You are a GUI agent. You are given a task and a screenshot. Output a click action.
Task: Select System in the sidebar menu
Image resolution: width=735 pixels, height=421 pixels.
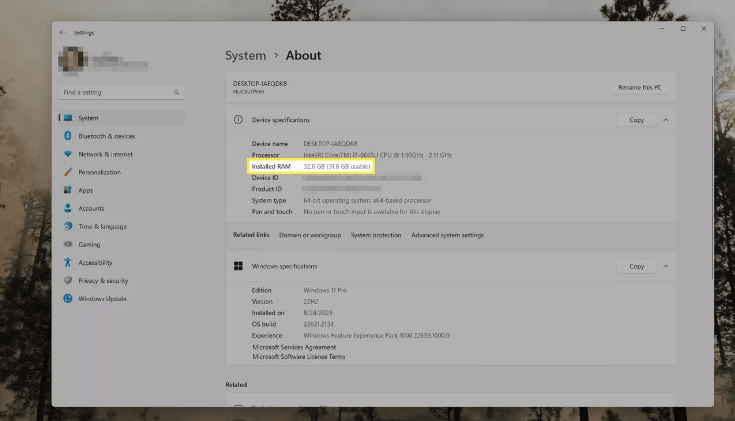tap(88, 118)
